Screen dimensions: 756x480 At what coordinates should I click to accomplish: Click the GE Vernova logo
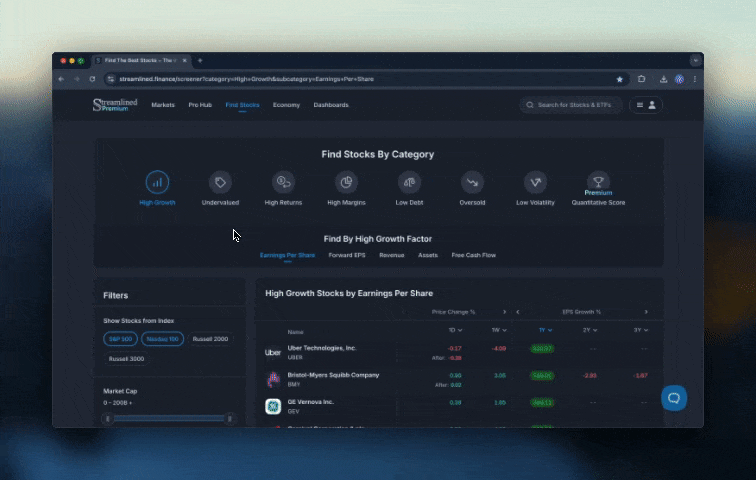[x=273, y=406]
